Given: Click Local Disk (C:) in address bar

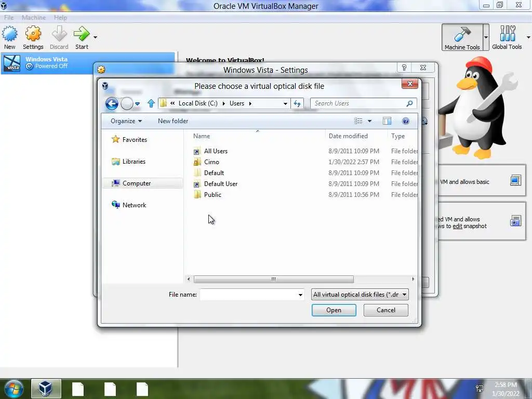Looking at the screenshot, I should click(x=198, y=103).
